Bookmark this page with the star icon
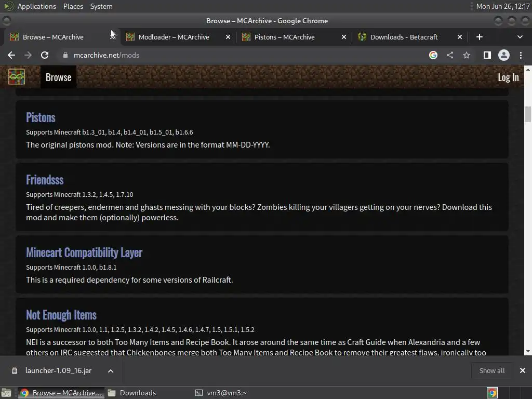Viewport: 532px width, 399px height. [467, 55]
